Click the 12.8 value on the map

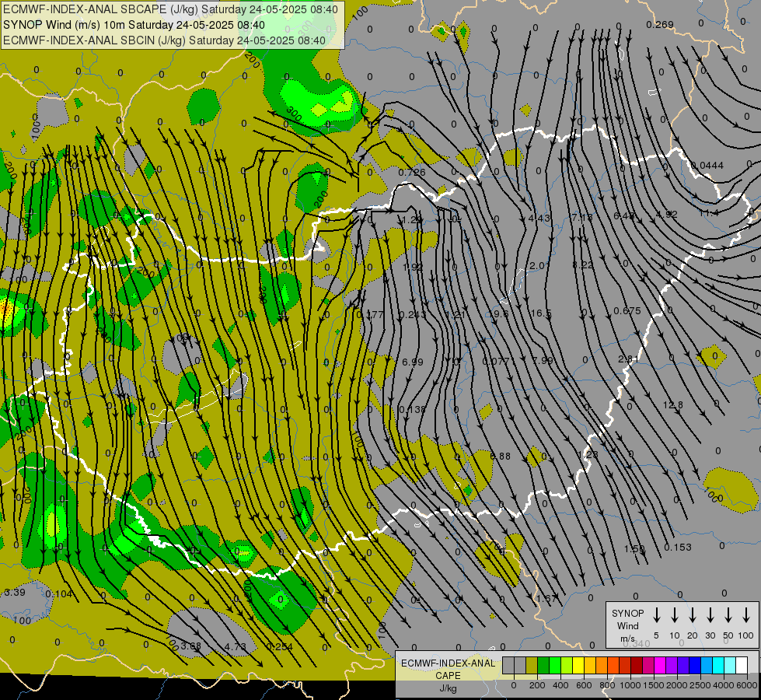click(672, 404)
